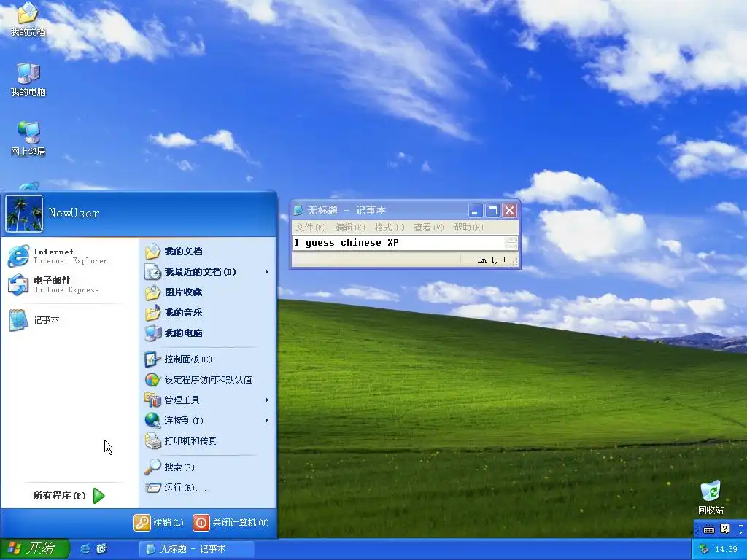This screenshot has height=560, width=747.
Task: Open 回收站 recycle bin icon
Action: coord(711,497)
